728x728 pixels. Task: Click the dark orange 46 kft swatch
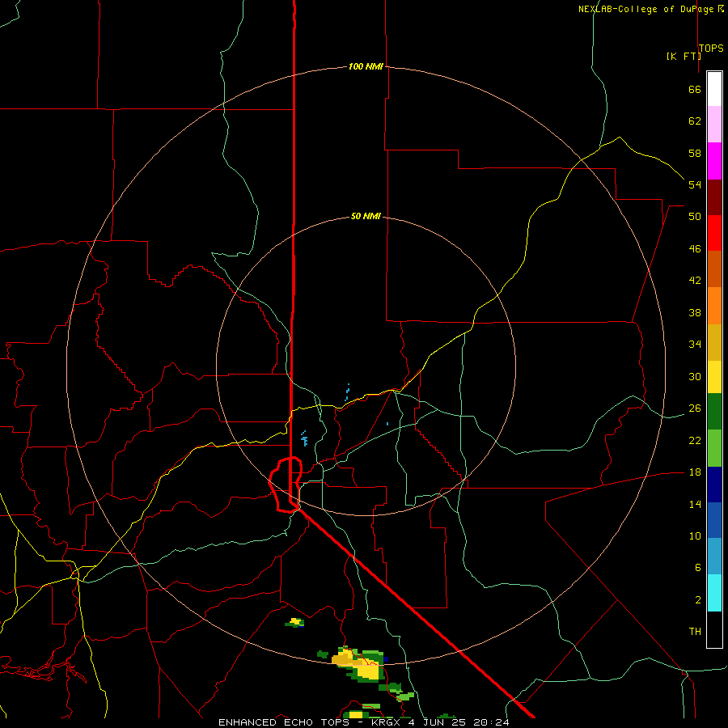714,269
